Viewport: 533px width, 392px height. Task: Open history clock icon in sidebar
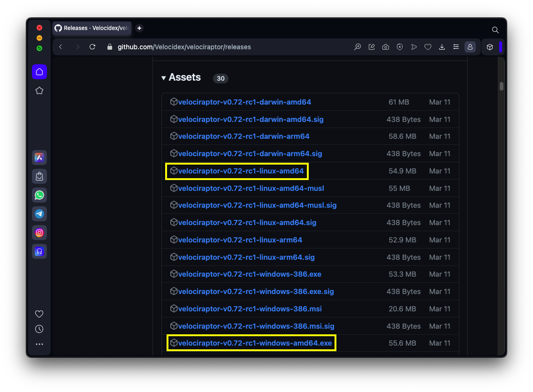(x=39, y=329)
